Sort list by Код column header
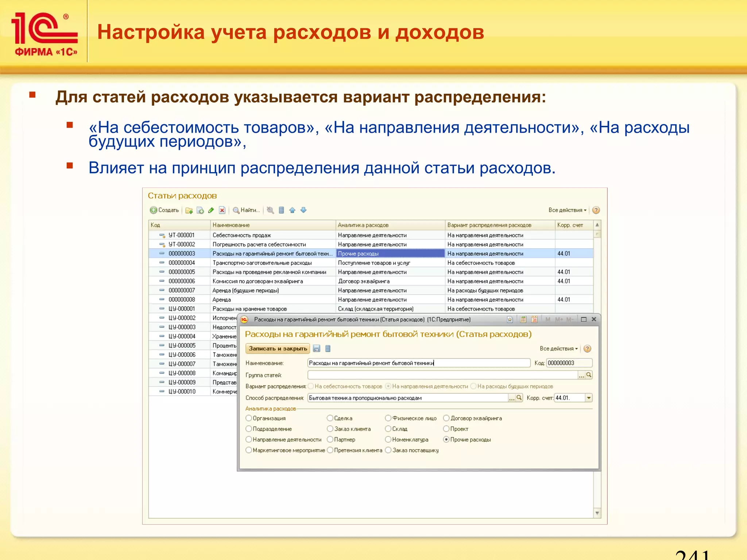Image resolution: width=747 pixels, height=560 pixels. 179,225
